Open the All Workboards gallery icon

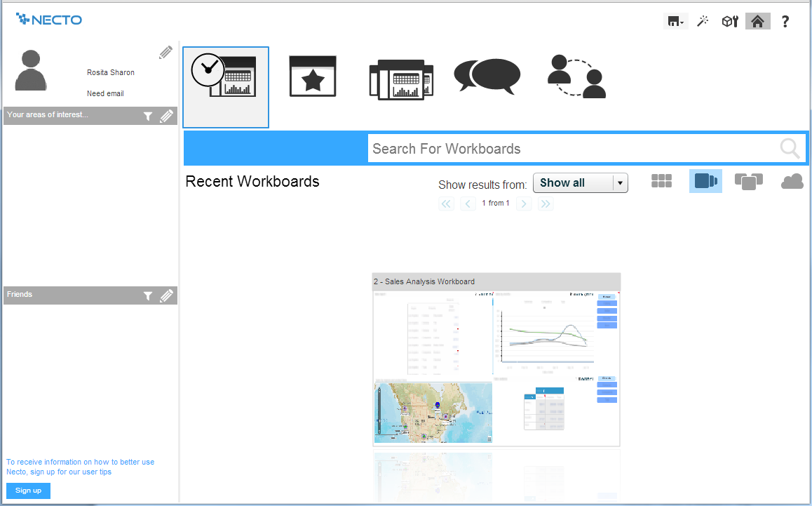point(401,79)
